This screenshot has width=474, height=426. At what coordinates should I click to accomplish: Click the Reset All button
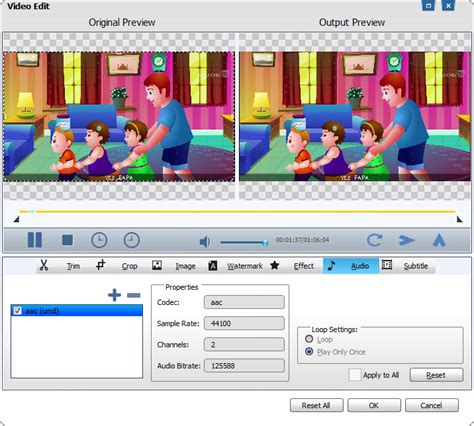click(x=316, y=405)
